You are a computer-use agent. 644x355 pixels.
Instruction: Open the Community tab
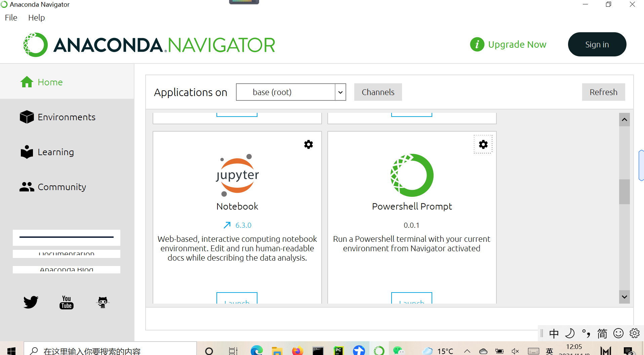coord(67,187)
